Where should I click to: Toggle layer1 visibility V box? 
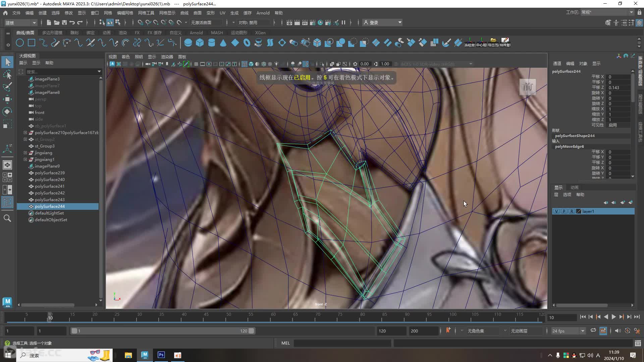click(557, 211)
